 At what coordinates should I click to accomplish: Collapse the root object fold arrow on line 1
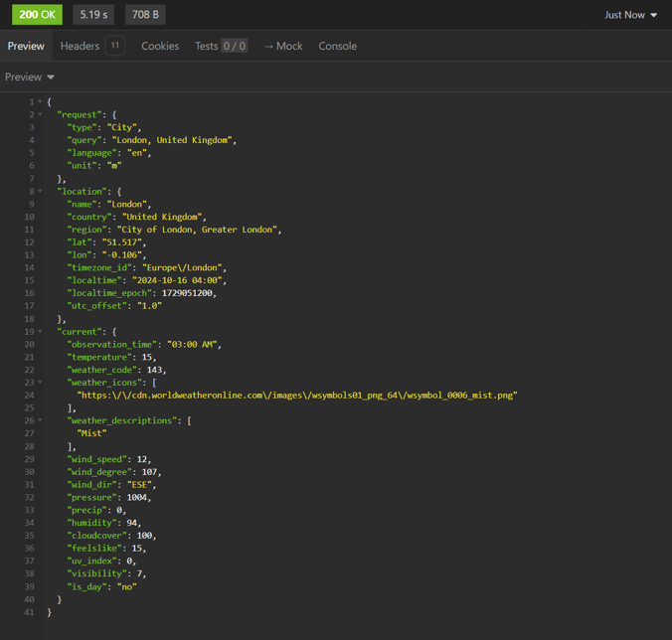pos(40,102)
